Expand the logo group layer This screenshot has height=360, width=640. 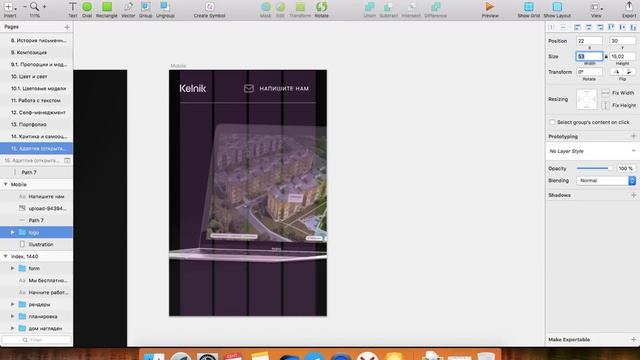coord(12,232)
